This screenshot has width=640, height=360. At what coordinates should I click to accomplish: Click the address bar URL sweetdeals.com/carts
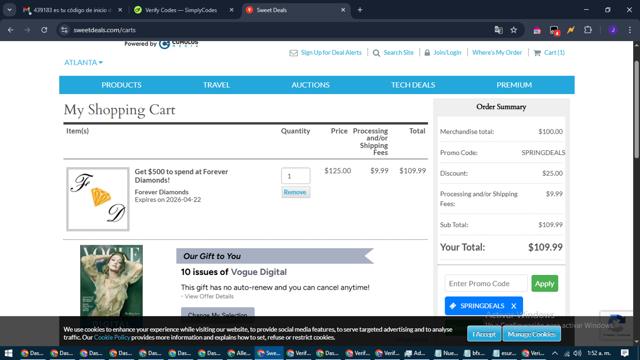(x=104, y=30)
